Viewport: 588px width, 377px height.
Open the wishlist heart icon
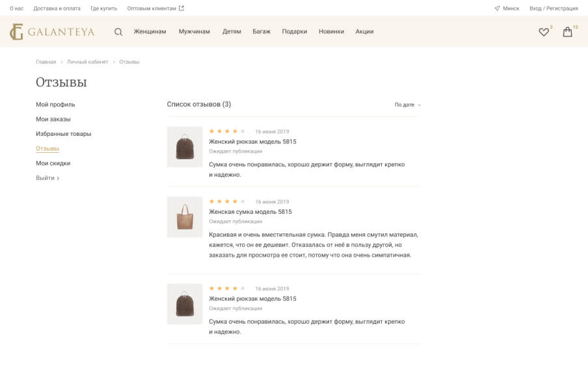543,32
